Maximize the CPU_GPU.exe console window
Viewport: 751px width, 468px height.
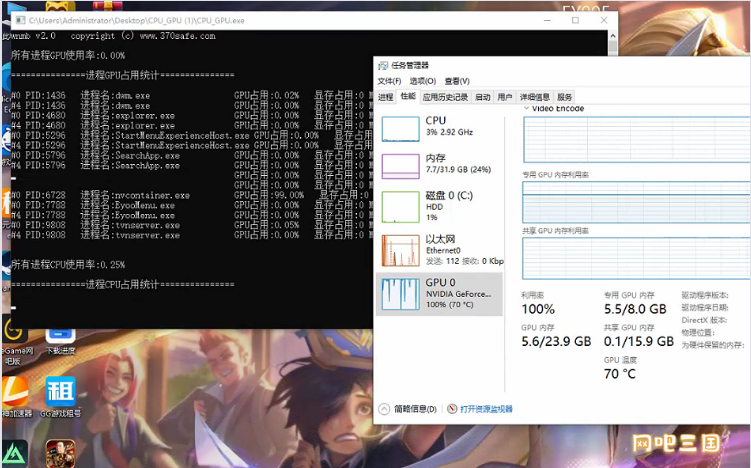point(575,20)
